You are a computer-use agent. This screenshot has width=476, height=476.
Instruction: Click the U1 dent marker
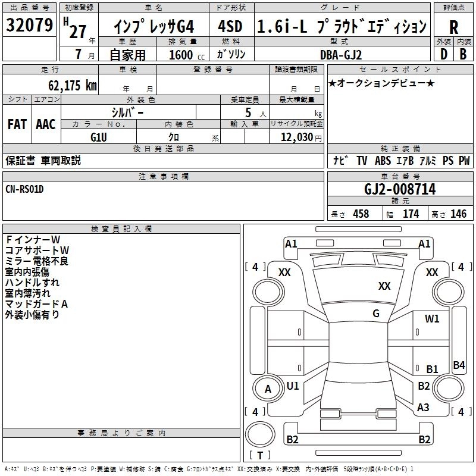coord(293,386)
